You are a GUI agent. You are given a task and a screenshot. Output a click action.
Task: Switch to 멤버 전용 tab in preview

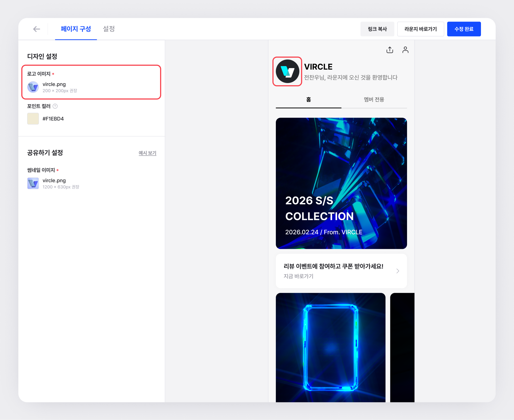point(374,99)
